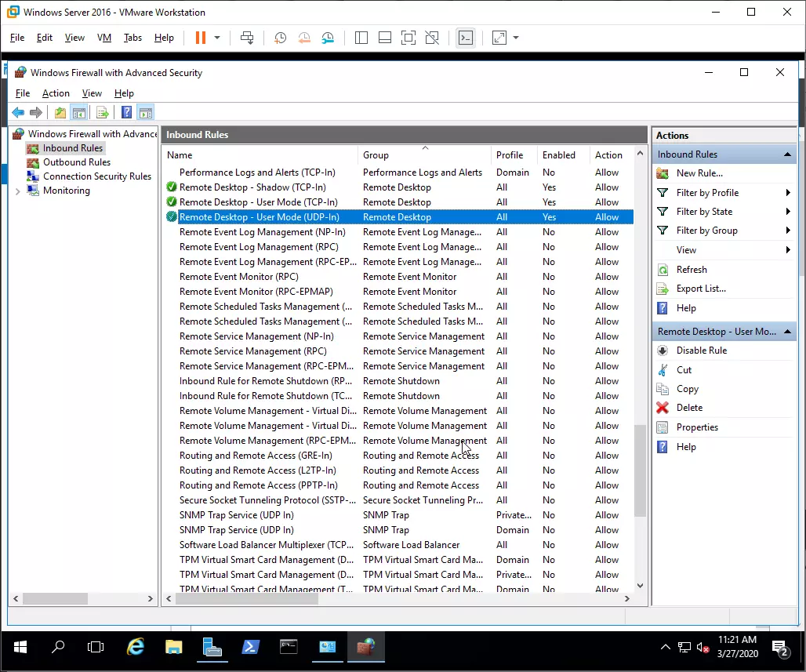Toggle Show/Hide Console Tree toolbar icon
Image resolution: width=806 pixels, height=672 pixels.
click(78, 112)
